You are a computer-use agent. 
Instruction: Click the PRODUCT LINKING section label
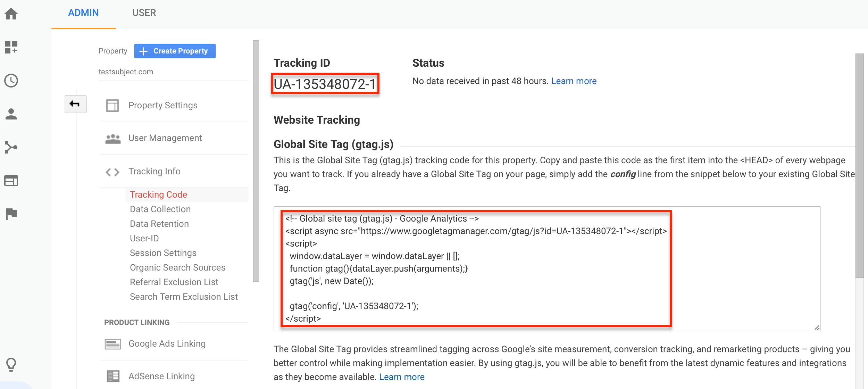pyautogui.click(x=137, y=322)
